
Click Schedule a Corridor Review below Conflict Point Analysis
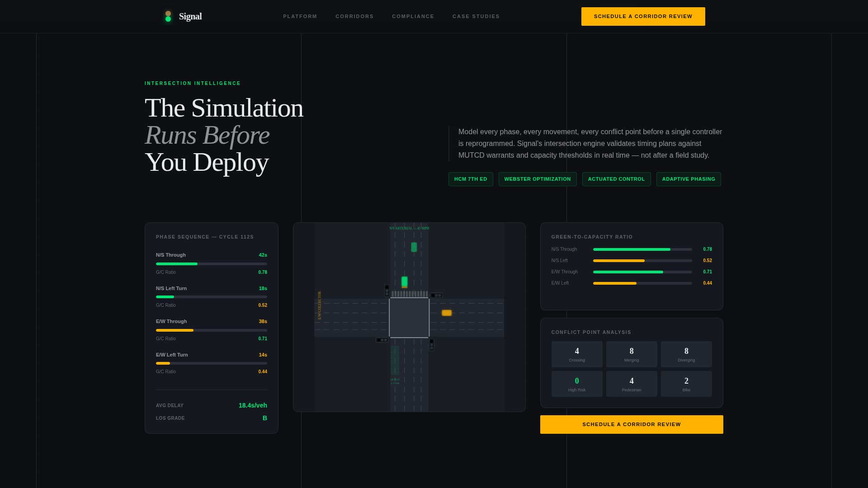(632, 424)
